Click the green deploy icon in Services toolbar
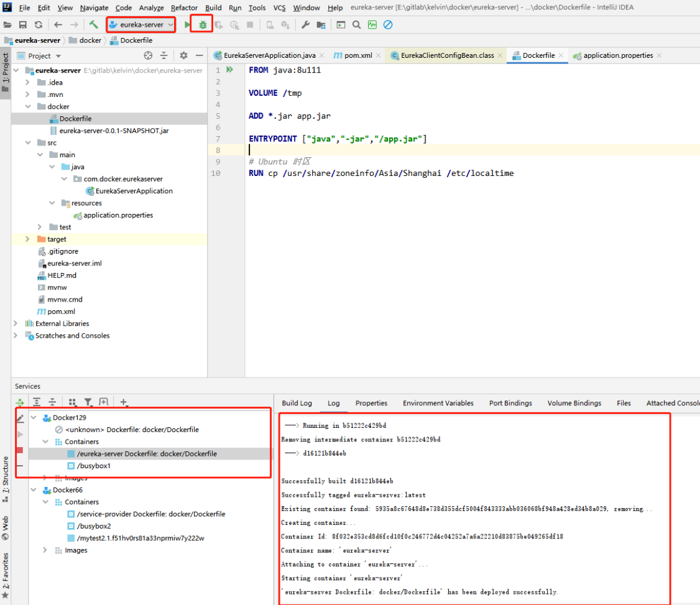The height and width of the screenshot is (605, 700). pos(20,402)
